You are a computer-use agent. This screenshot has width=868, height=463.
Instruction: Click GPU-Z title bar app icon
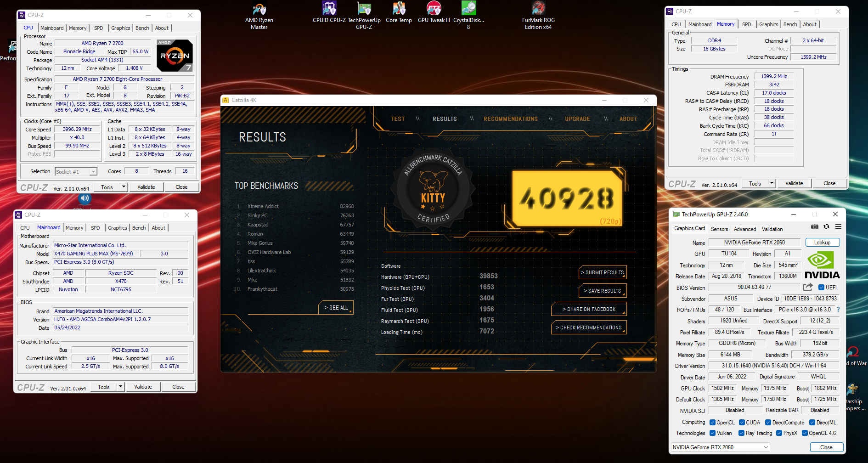(676, 215)
